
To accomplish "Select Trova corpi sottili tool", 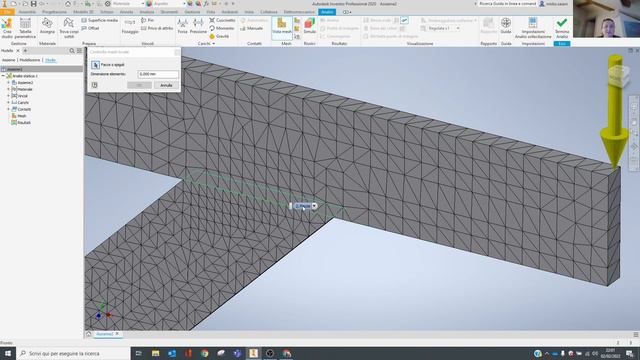I will 69,28.
